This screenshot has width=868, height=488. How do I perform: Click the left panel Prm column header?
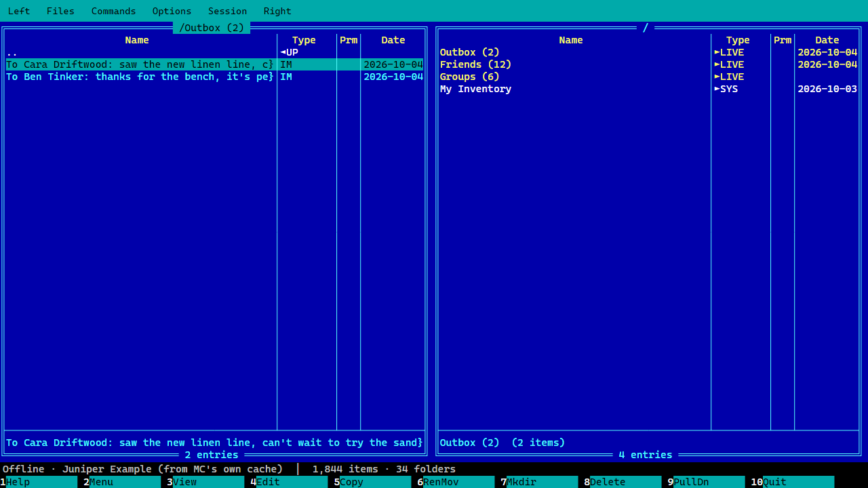[349, 40]
